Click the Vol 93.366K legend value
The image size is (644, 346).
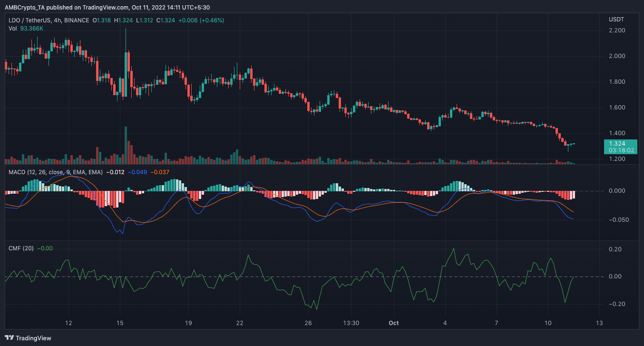[x=31, y=28]
